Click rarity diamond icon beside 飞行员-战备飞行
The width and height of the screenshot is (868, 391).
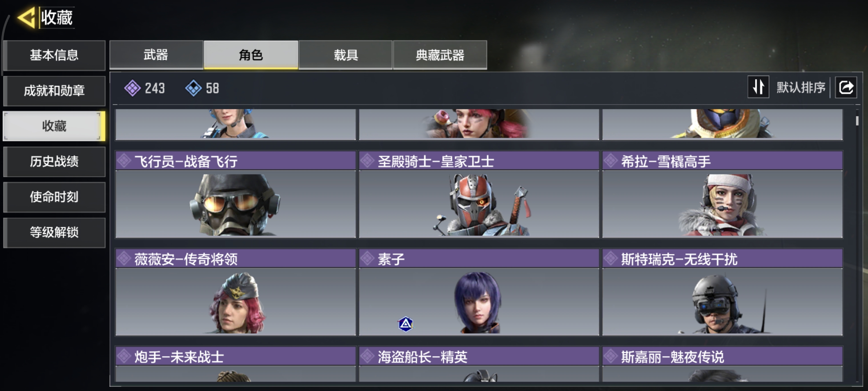(x=124, y=161)
